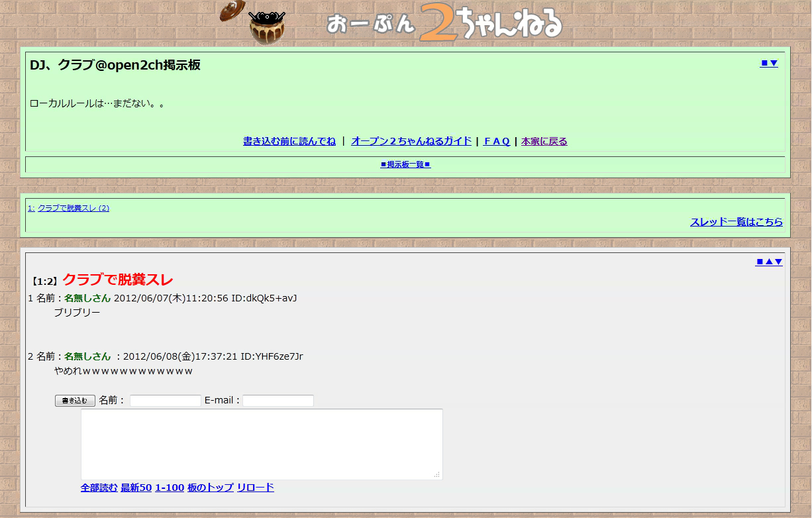The width and height of the screenshot is (812, 518).
Task: Open クラブで脱糞スレ (2) thread link
Action: click(x=74, y=208)
